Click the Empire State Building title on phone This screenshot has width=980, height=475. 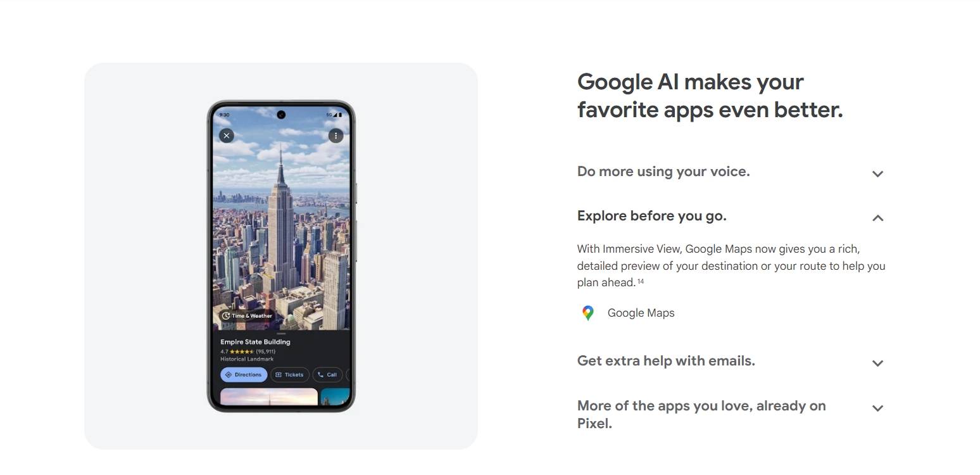(255, 342)
